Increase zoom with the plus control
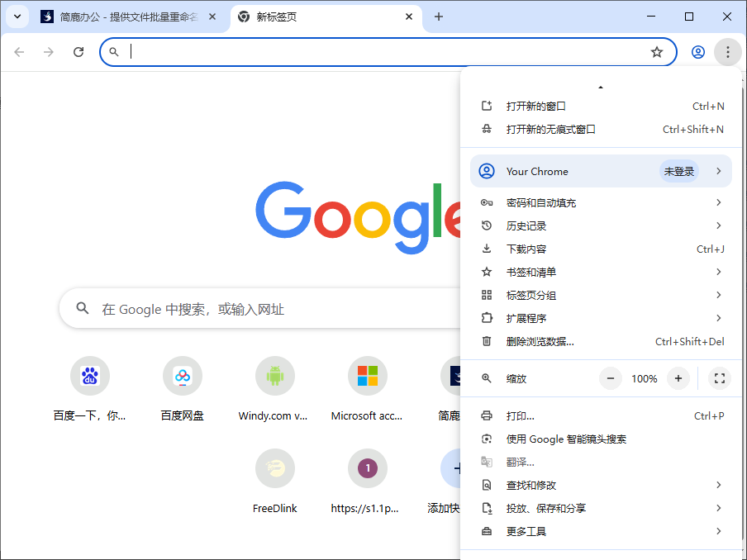The image size is (747, 560). pyautogui.click(x=678, y=378)
